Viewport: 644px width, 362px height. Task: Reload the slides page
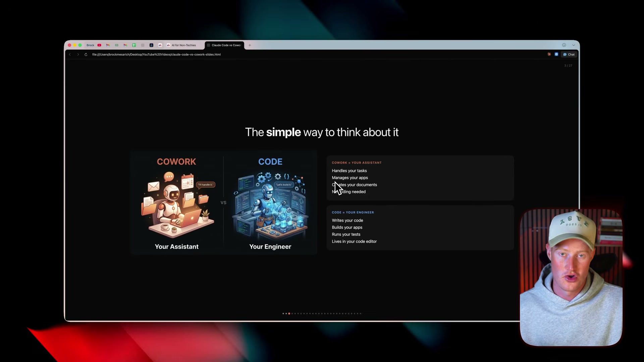pos(86,54)
